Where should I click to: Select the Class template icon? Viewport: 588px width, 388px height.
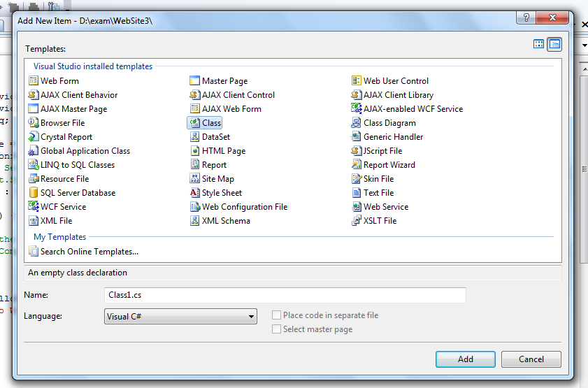click(x=194, y=122)
